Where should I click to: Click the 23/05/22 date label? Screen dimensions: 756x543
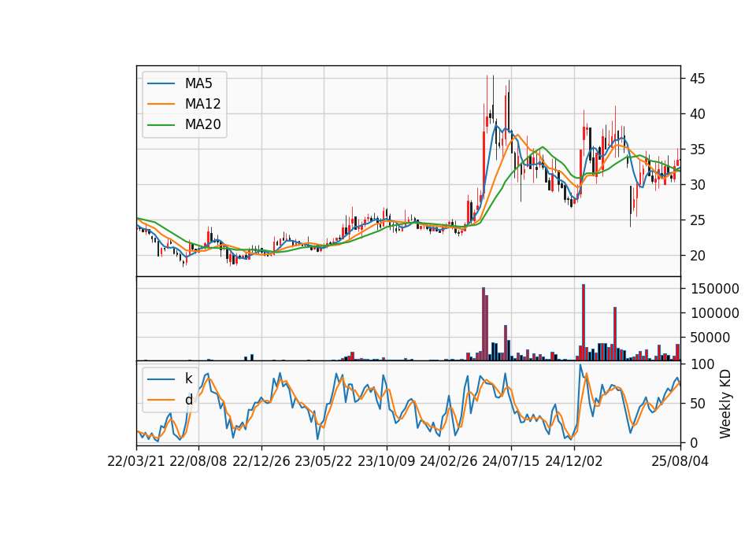click(324, 461)
